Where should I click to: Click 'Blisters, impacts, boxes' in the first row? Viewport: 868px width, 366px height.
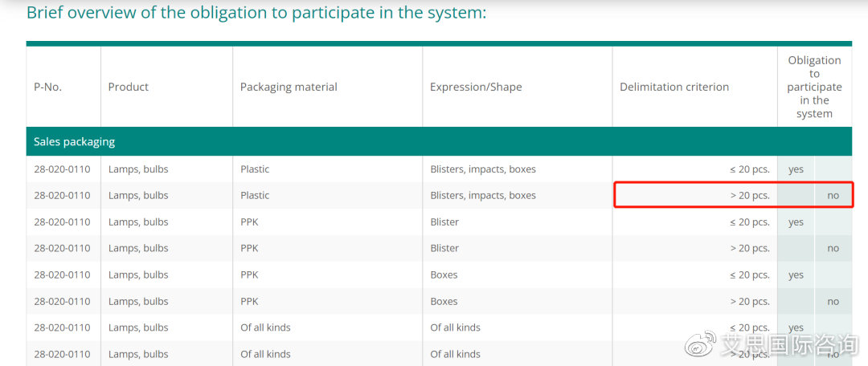pyautogui.click(x=483, y=169)
